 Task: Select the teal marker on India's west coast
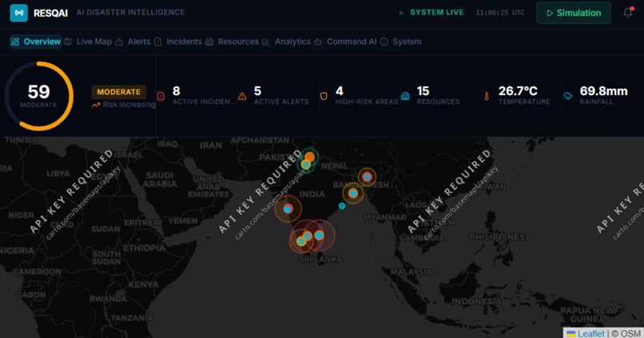pos(288,209)
